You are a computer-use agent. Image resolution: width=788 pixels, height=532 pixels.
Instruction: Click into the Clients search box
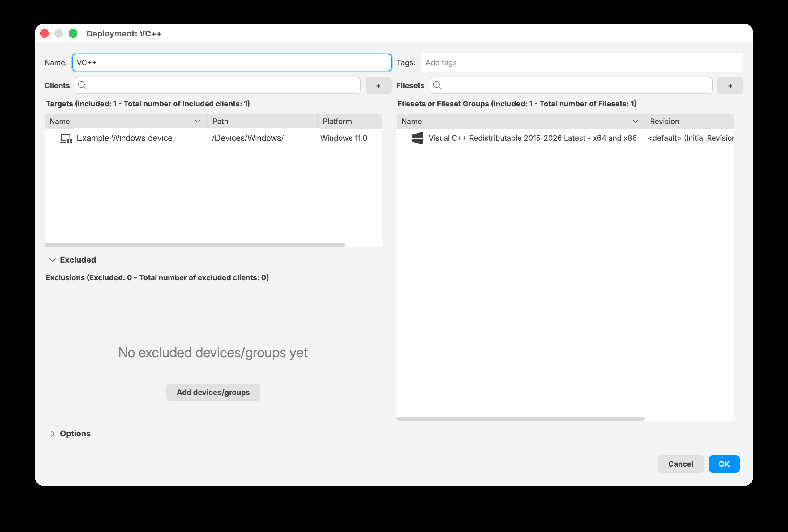[218, 85]
